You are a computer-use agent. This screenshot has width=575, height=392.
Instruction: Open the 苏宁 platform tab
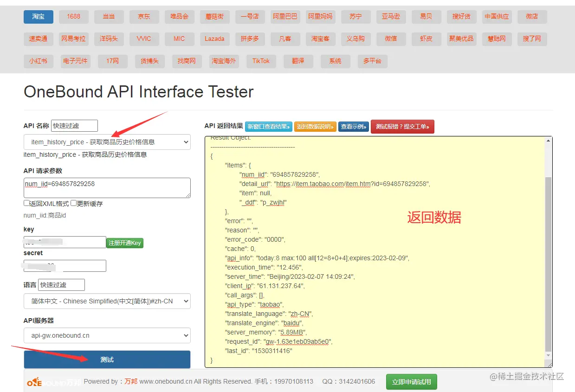point(355,17)
